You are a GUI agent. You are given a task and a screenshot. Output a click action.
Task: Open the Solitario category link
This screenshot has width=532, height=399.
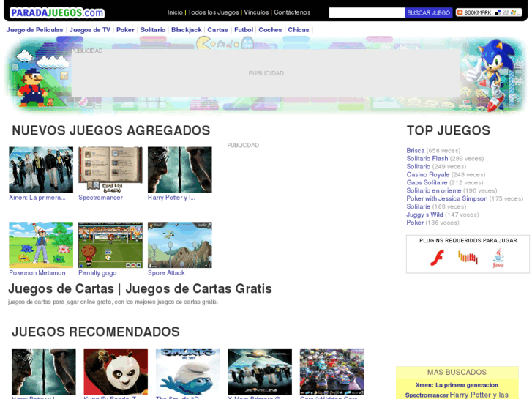click(153, 30)
